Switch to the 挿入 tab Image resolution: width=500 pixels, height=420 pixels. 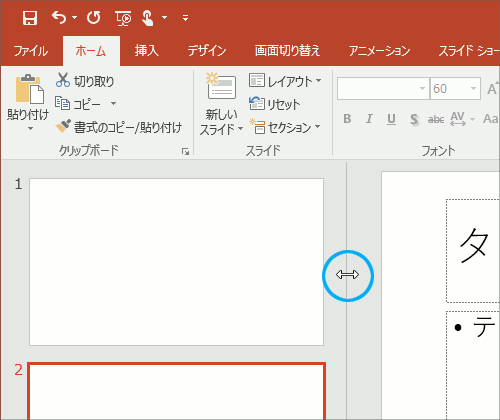(x=147, y=51)
